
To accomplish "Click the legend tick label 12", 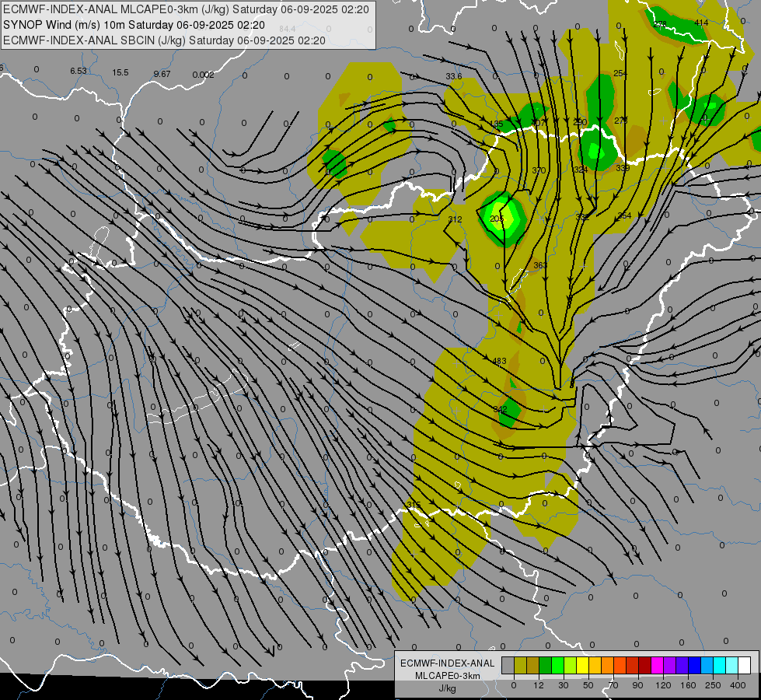I will click(539, 685).
